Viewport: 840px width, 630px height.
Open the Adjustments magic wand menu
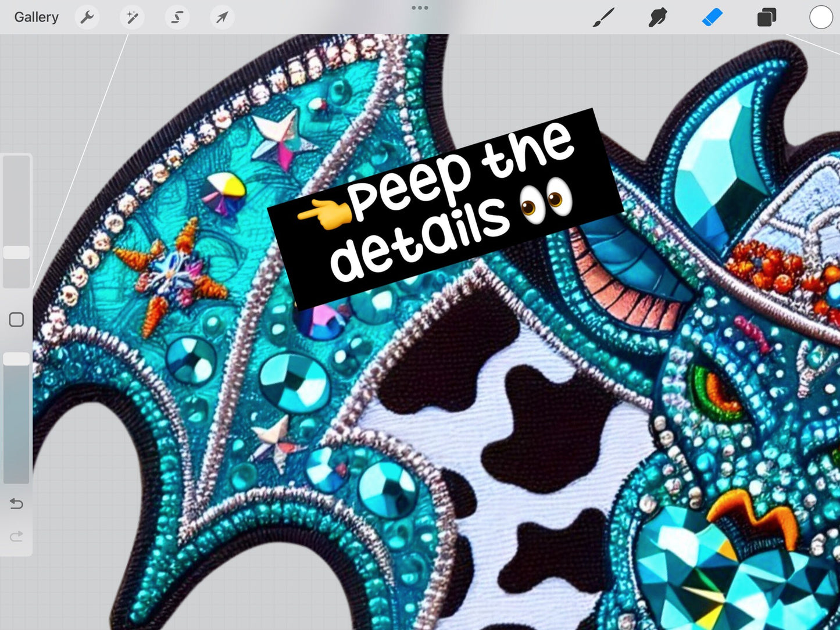(x=132, y=17)
